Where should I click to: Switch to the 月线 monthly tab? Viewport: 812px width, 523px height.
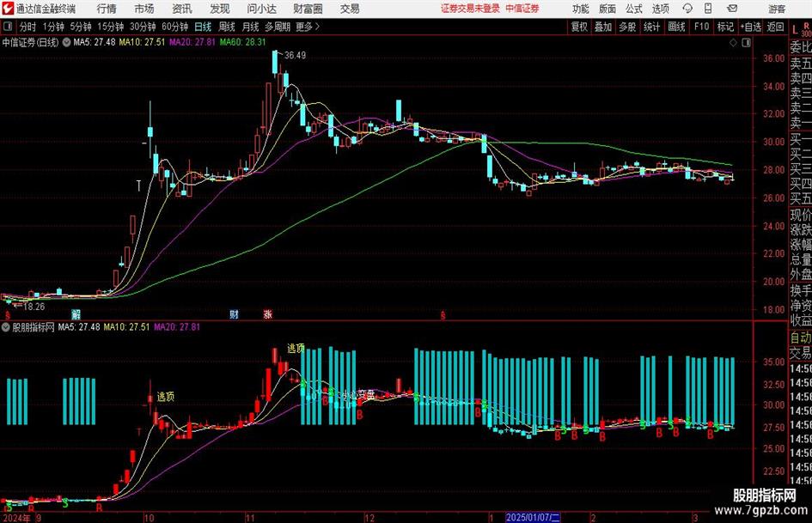tap(250, 27)
